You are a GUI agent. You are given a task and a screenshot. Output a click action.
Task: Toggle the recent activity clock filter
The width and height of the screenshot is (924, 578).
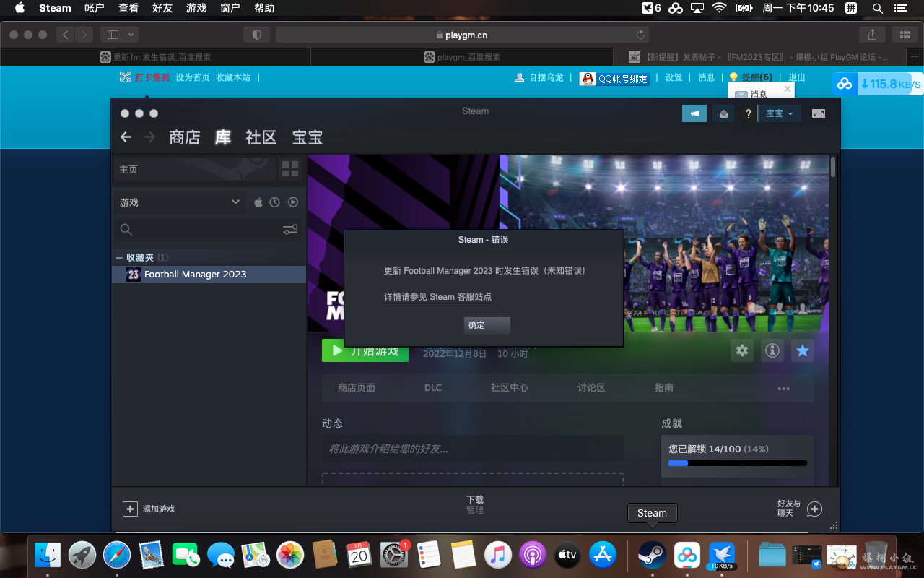(275, 202)
